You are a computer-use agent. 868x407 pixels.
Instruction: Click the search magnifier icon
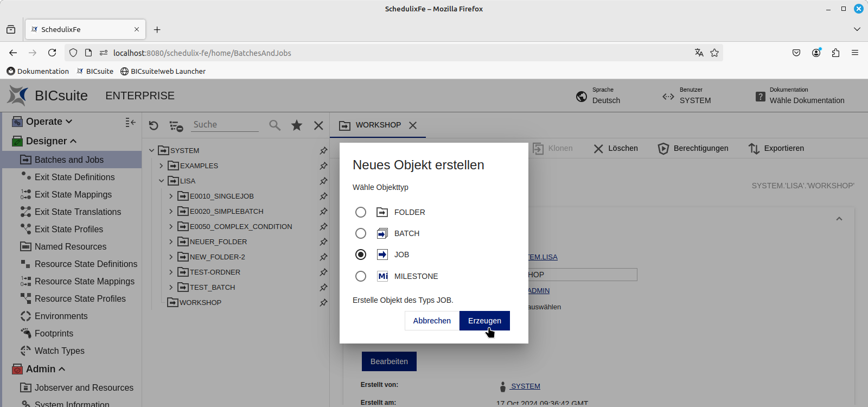click(275, 125)
